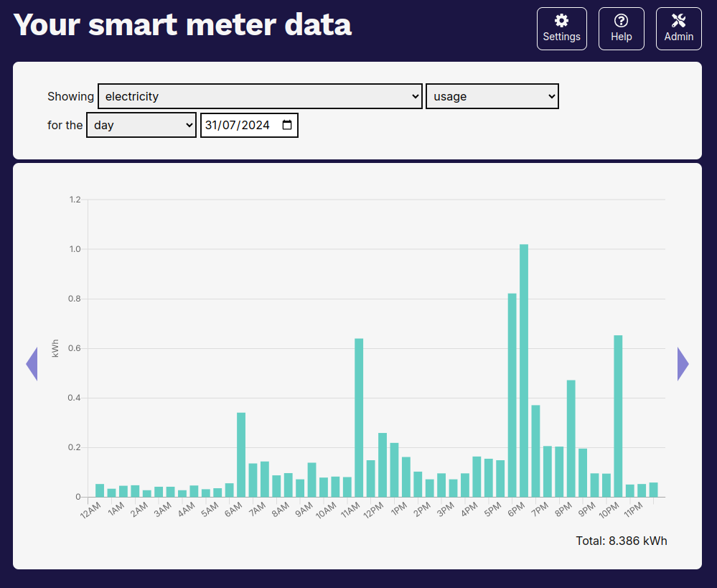Expand the electricity fuel type dropdown

tap(260, 96)
